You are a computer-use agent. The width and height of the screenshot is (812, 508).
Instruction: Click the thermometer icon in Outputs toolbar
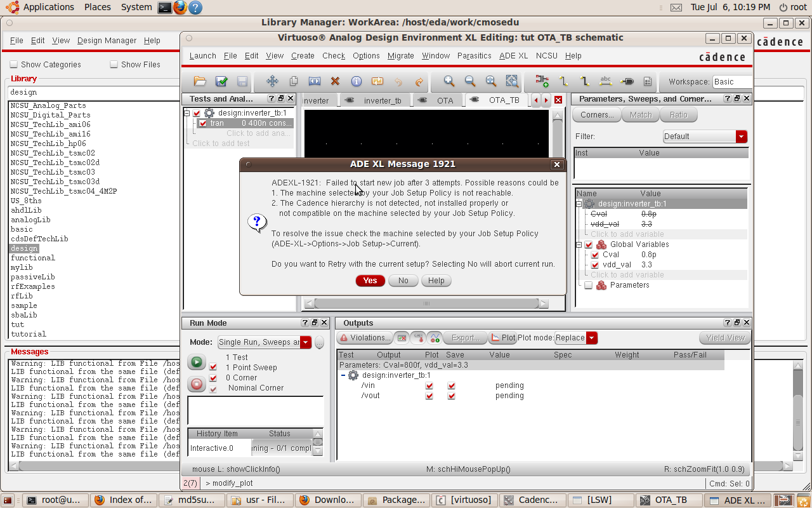tap(418, 338)
